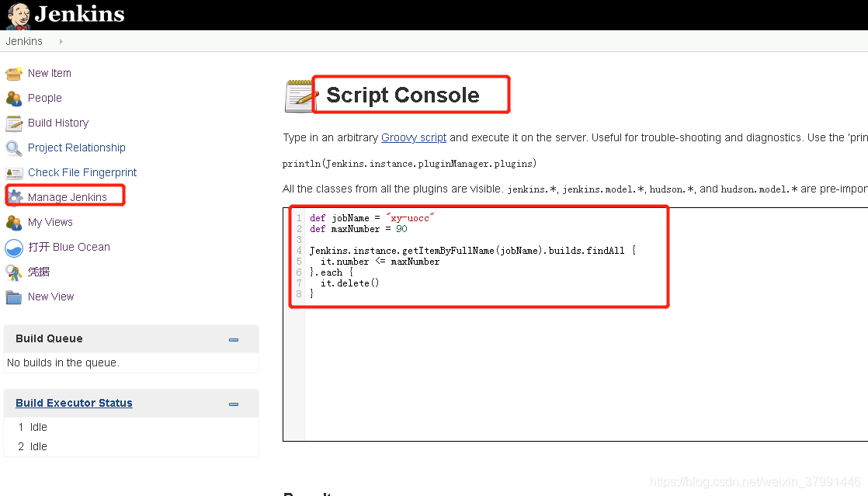Screen dimensions: 868x496
Task: Open the New Item link
Action: point(49,73)
